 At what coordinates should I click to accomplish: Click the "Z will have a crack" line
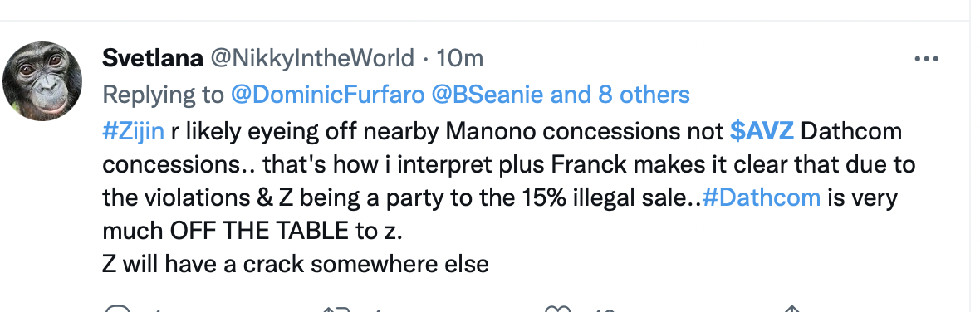pyautogui.click(x=296, y=264)
